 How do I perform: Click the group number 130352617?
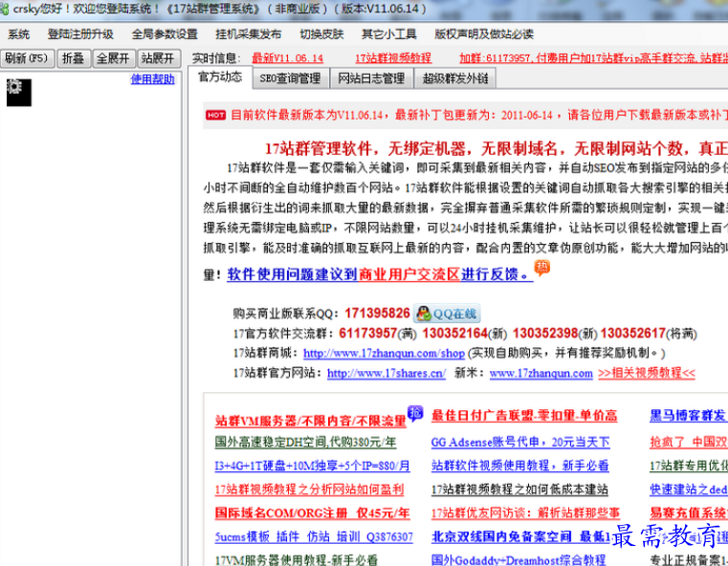pos(633,333)
